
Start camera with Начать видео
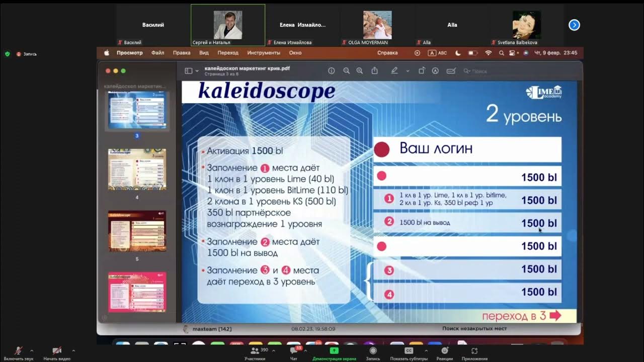coord(57,353)
